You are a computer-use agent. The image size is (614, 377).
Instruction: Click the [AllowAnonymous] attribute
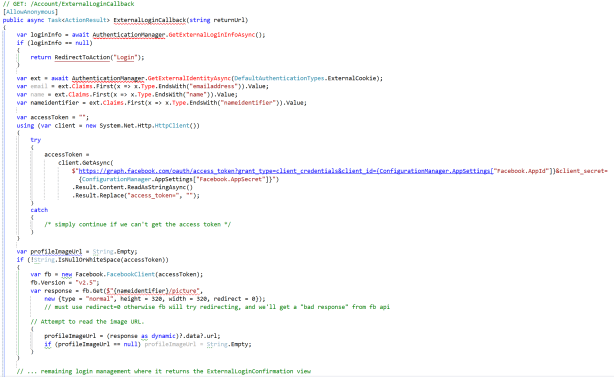pos(30,12)
